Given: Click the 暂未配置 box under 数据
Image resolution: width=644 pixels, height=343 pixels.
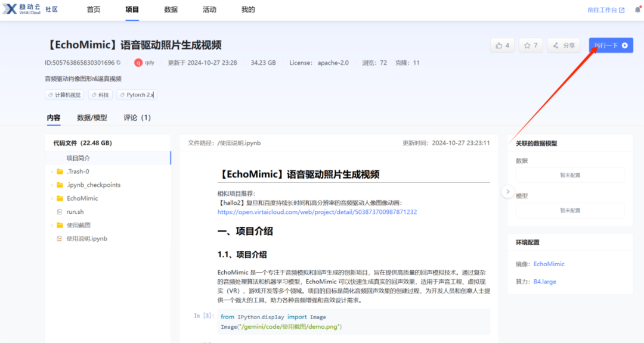Looking at the screenshot, I should point(570,175).
